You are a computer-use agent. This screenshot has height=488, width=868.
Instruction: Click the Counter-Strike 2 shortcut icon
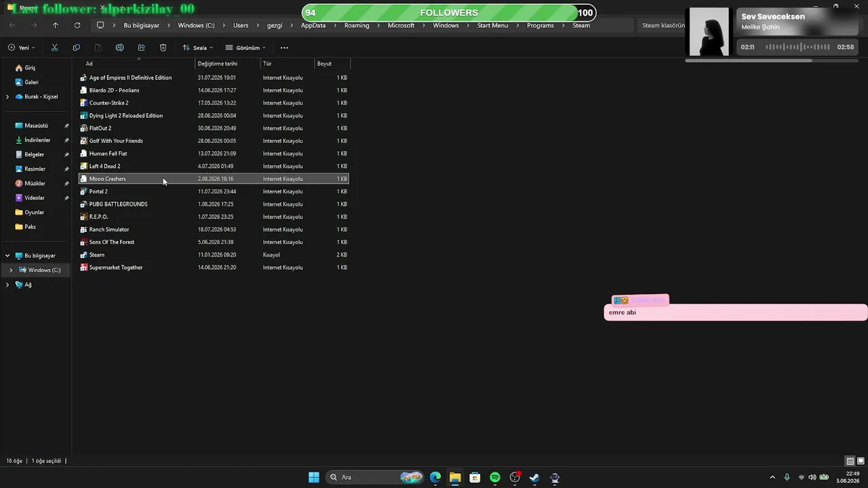click(83, 103)
